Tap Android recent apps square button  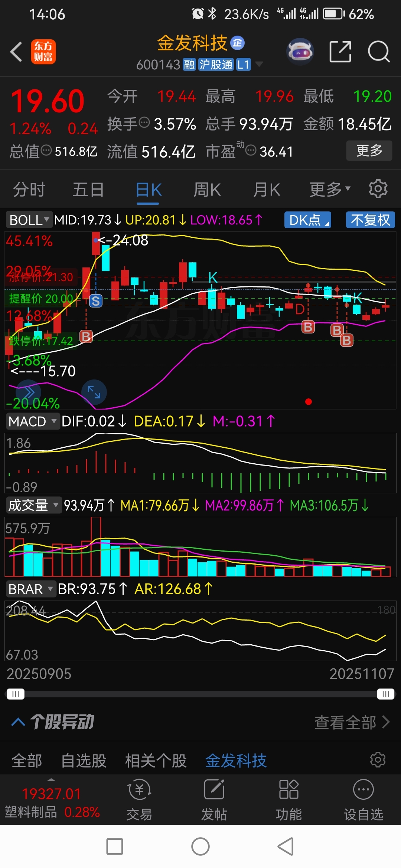pyautogui.click(x=115, y=846)
